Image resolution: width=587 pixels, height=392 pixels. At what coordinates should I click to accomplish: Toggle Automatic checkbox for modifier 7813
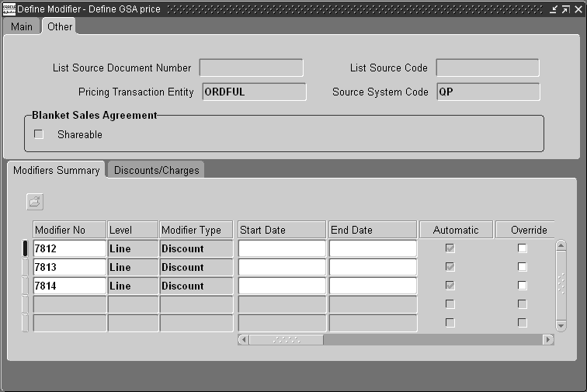point(450,266)
